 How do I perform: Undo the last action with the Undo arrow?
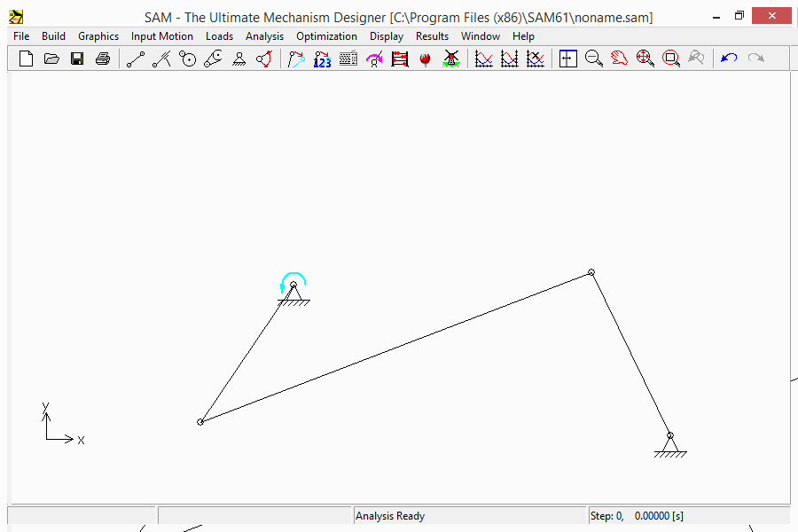pyautogui.click(x=727, y=58)
